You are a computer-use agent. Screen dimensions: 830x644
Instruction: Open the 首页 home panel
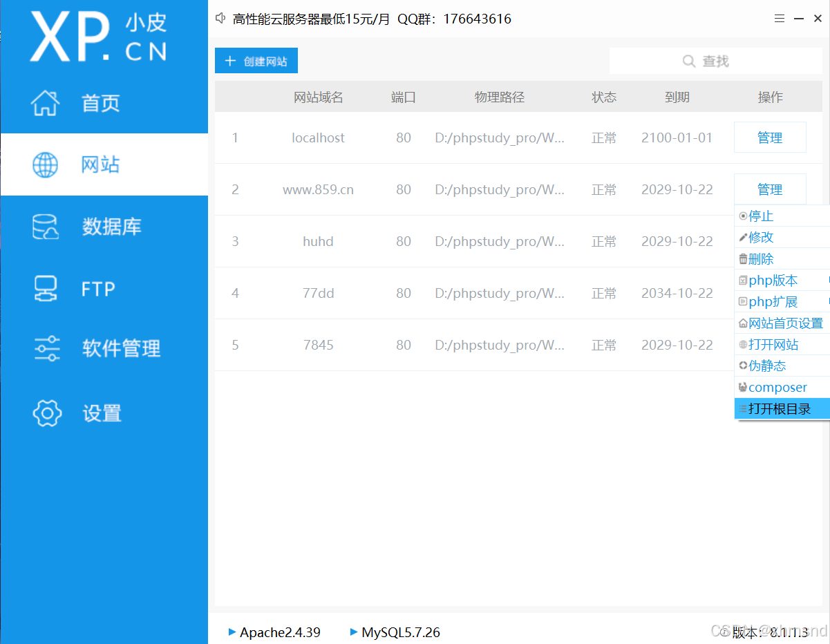pos(101,102)
